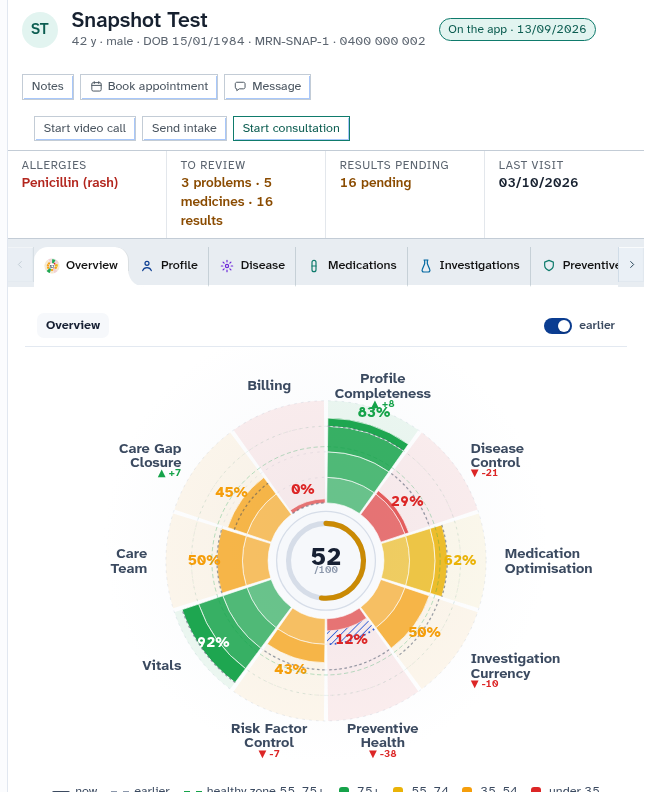Click the Disease tab virus icon
The width and height of the screenshot is (652, 792).
(227, 266)
